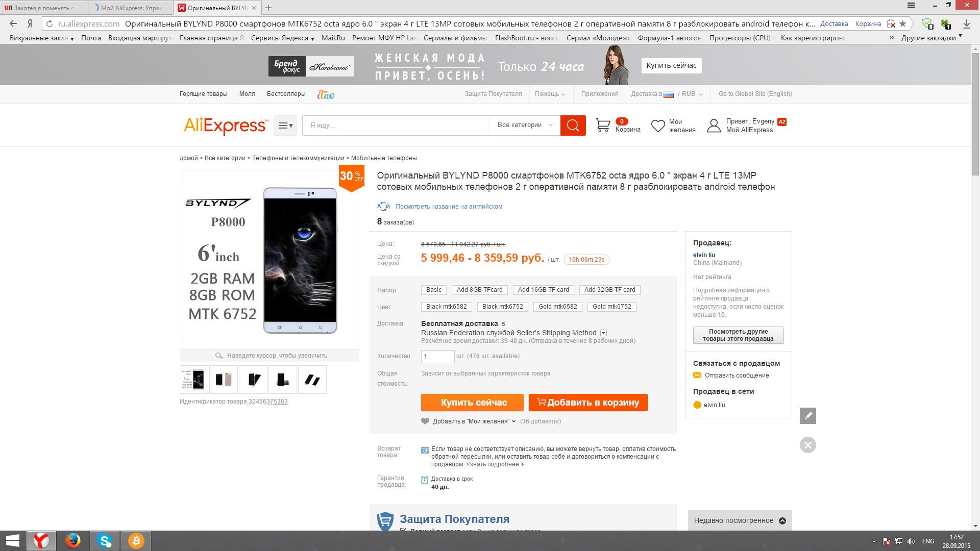Image resolution: width=980 pixels, height=551 pixels.
Task: Open the Seller's Shipping Method dropdown arrow
Action: click(604, 333)
